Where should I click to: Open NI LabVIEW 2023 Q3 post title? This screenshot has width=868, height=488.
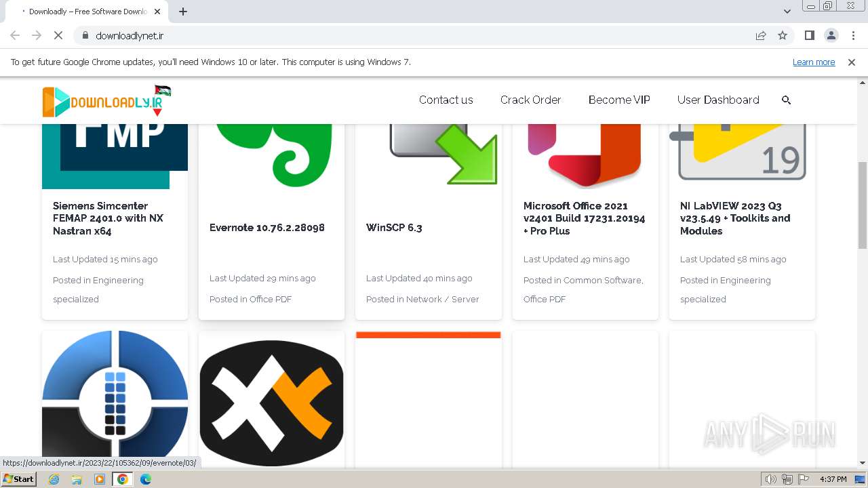(x=735, y=218)
